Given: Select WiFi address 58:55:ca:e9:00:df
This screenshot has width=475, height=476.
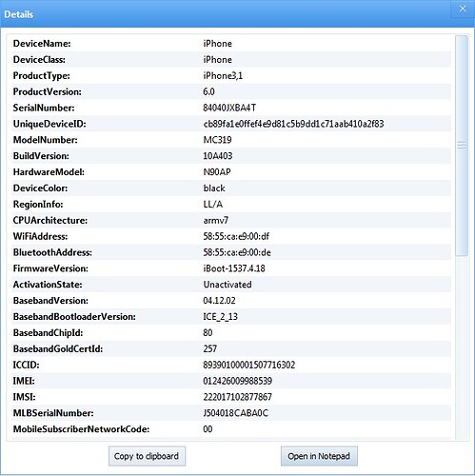Looking at the screenshot, I should click(x=236, y=236).
